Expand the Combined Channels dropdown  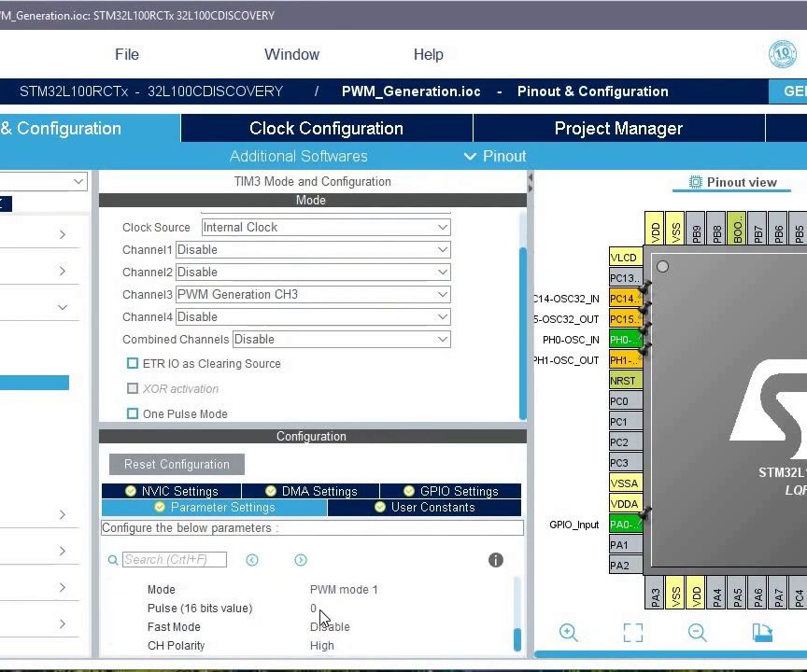(342, 340)
